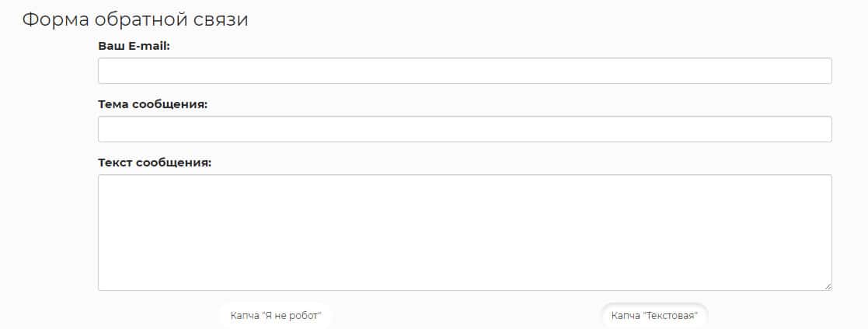Click the field below "Тема сообщения:"

tap(465, 129)
